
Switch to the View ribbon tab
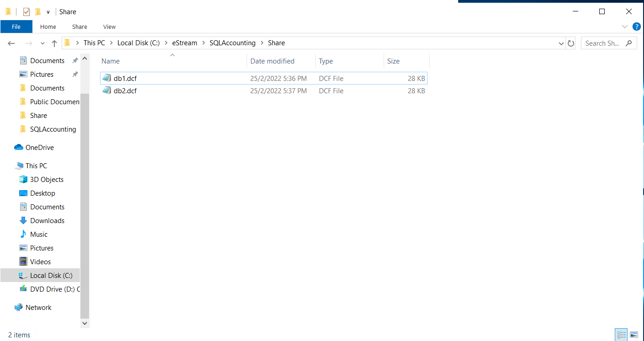tap(109, 27)
